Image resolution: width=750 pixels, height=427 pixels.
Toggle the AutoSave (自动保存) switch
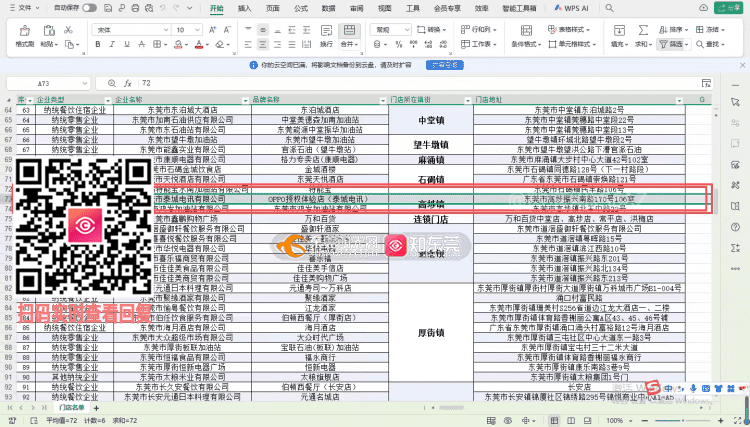coord(89,7)
